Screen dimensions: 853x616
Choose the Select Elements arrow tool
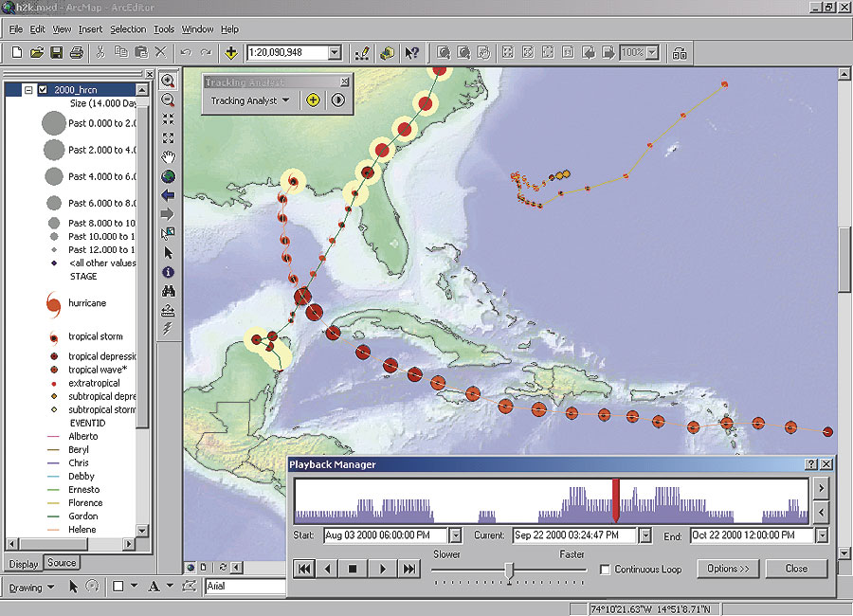pyautogui.click(x=168, y=253)
